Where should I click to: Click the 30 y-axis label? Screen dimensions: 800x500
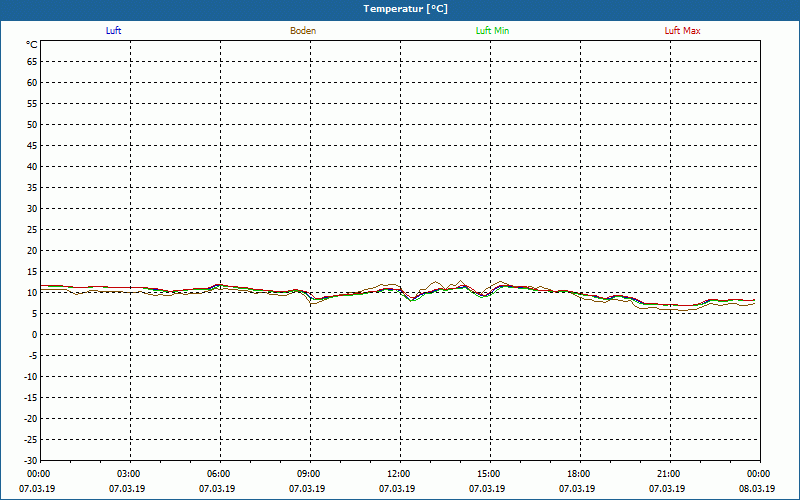[x=32, y=209]
